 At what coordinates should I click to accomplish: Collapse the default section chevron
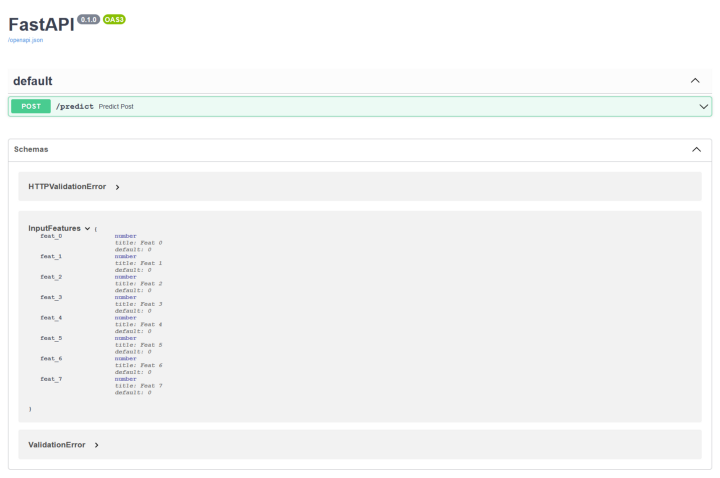pos(695,81)
